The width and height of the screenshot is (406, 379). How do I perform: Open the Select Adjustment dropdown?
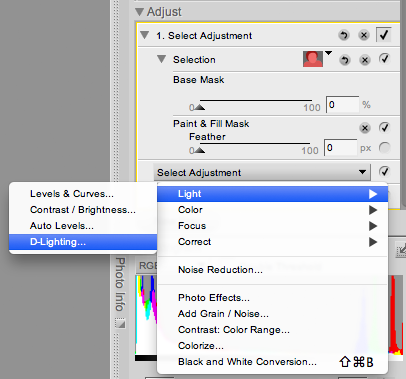pyautogui.click(x=262, y=172)
